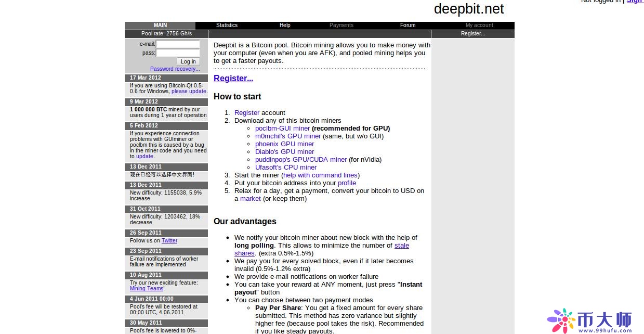Viewport: 644px width, 334px height.
Task: Open the Mining Teams news link
Action: tap(146, 289)
